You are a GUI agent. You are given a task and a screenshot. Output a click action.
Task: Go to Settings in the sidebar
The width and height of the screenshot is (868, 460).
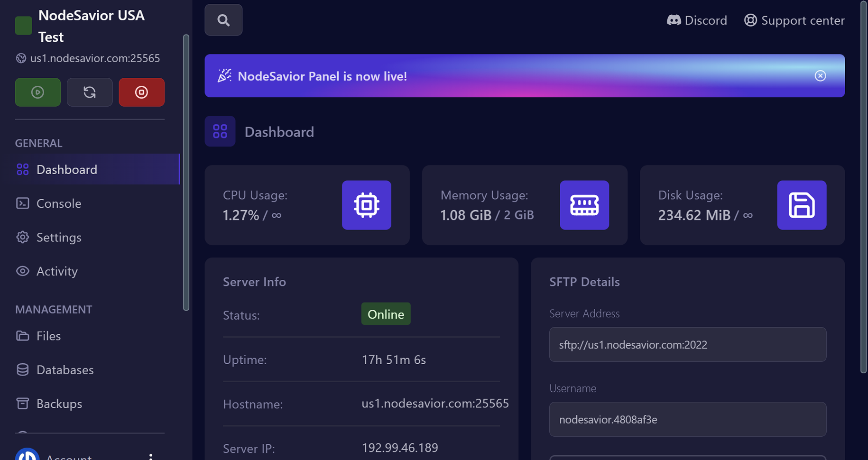point(59,237)
